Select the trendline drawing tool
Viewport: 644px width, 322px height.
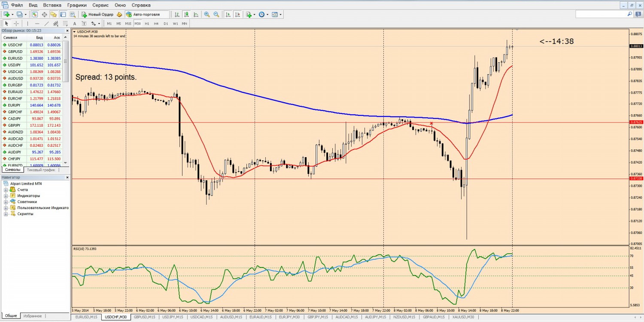46,24
